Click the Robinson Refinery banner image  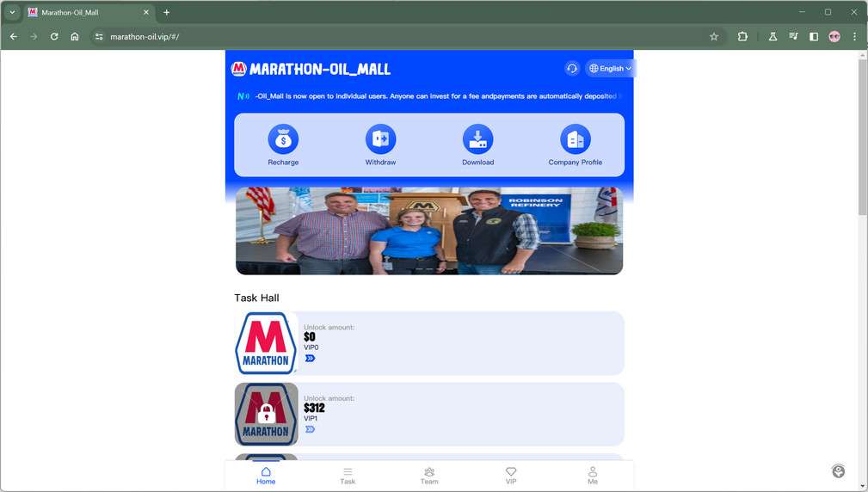(429, 231)
